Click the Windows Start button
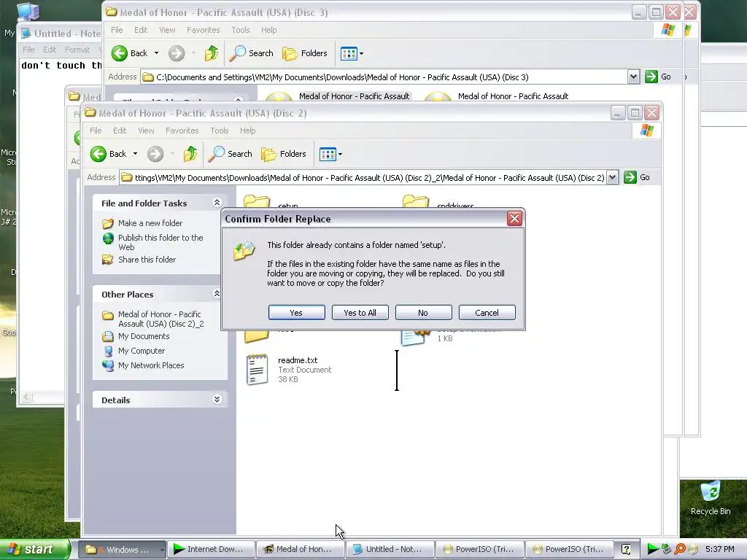The image size is (747, 560). [35, 549]
